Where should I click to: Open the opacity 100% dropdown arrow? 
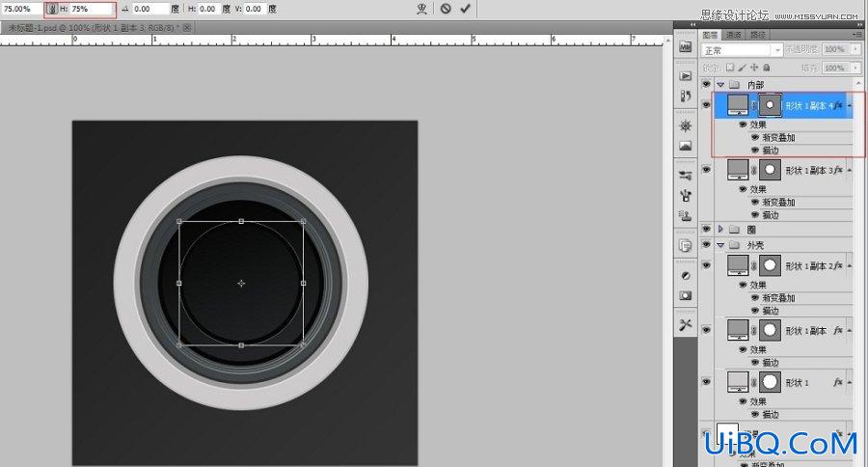pos(856,49)
